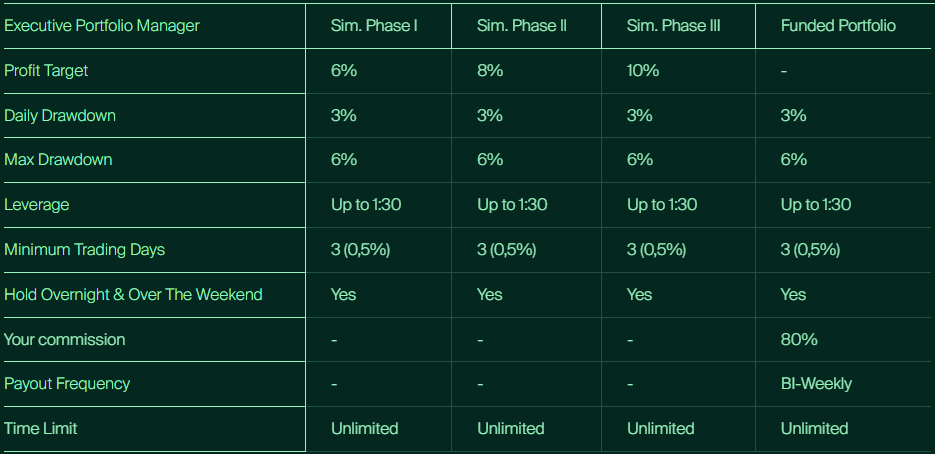Select the Funded Portfolio column header
The width and height of the screenshot is (935, 454).
[838, 25]
